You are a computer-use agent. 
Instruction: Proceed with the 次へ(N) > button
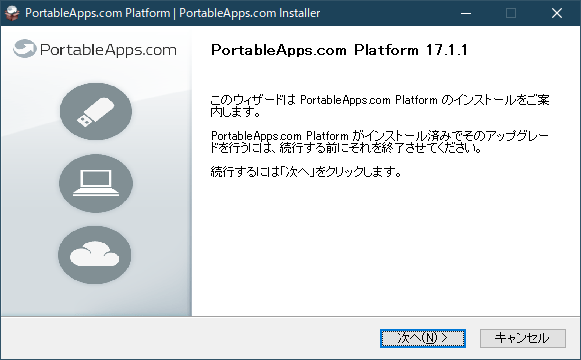pos(423,338)
